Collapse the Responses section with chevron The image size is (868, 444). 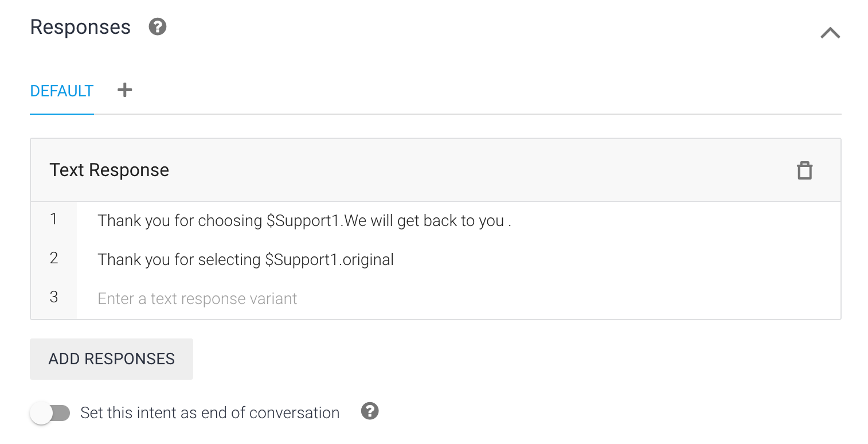pos(830,33)
